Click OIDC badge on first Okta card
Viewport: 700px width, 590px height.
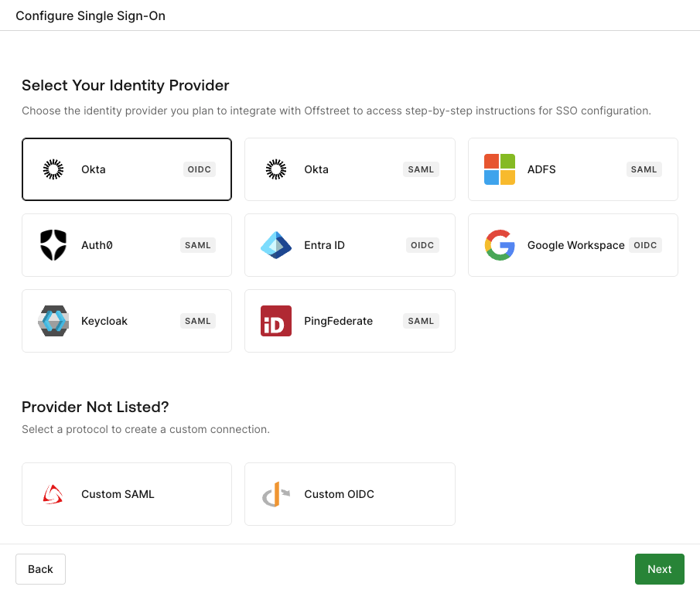(199, 169)
